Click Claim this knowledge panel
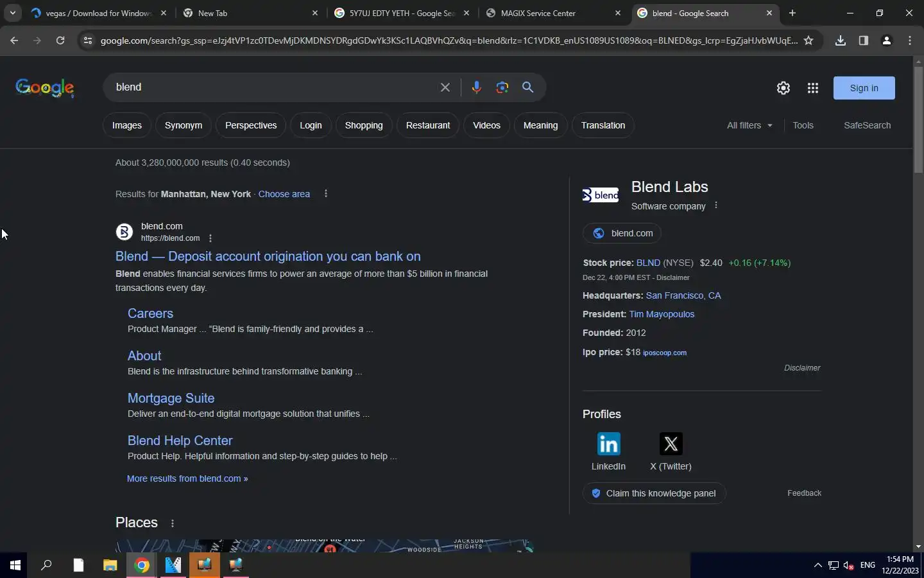 654,493
